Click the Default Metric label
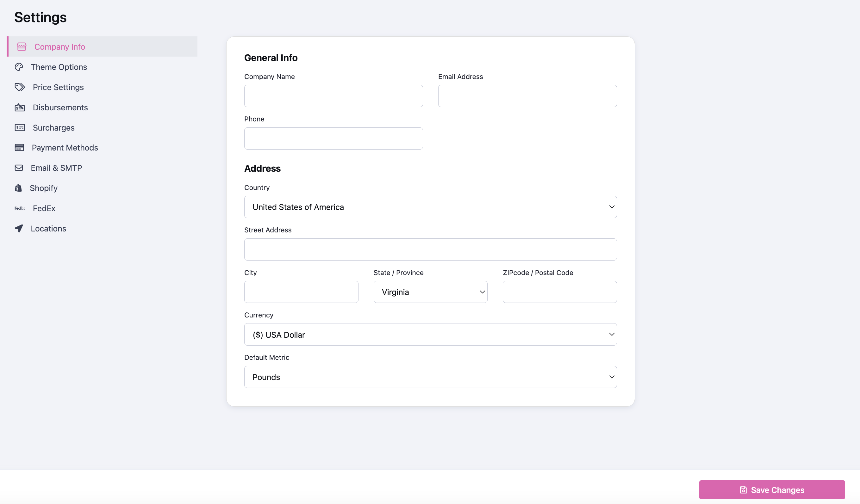The width and height of the screenshot is (860, 504). click(x=266, y=357)
